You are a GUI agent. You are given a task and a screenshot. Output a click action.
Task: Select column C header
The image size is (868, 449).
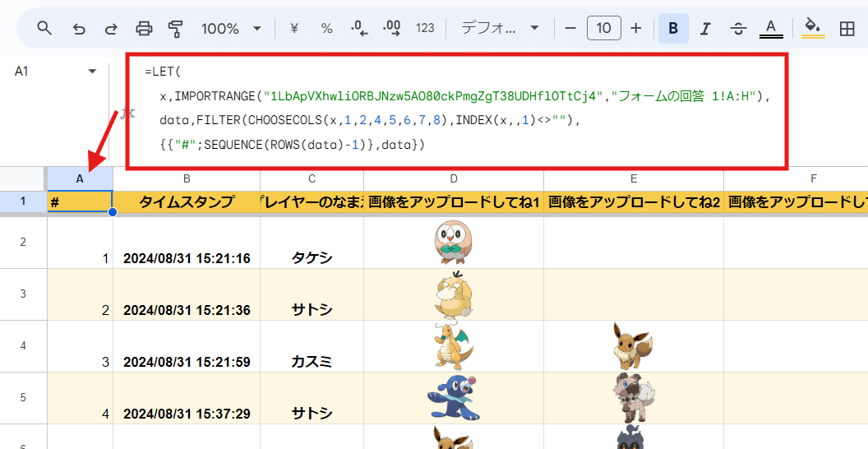312,178
